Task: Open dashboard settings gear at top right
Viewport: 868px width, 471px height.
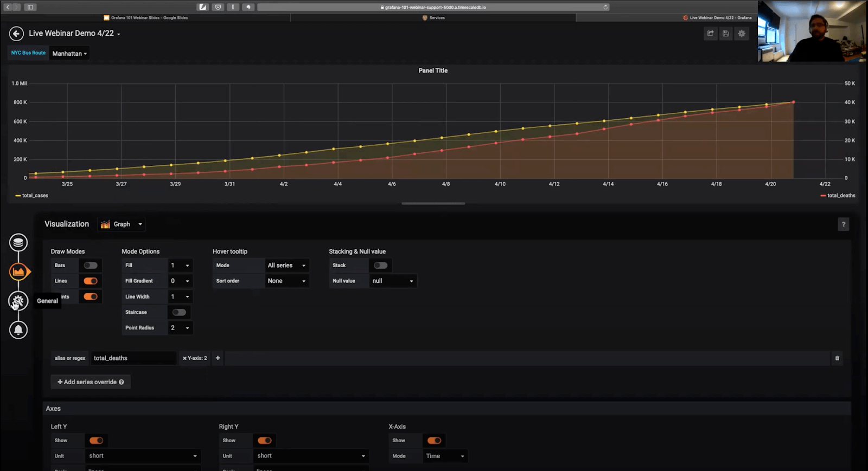Action: coord(741,34)
